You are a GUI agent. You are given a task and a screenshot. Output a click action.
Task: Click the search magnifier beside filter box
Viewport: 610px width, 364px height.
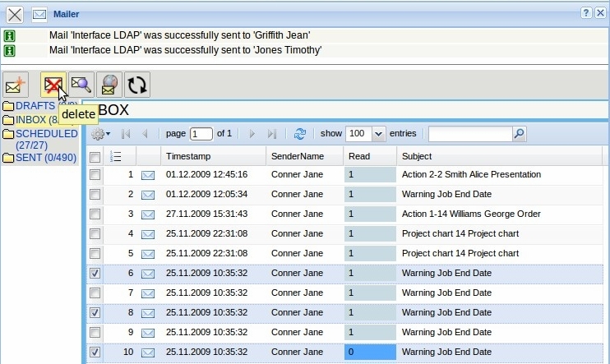coord(519,134)
